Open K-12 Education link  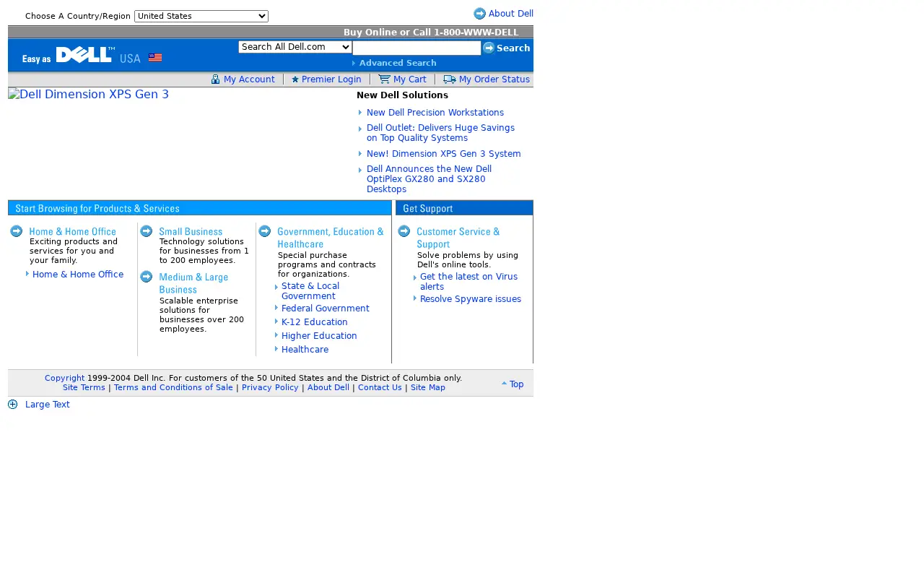(x=315, y=322)
